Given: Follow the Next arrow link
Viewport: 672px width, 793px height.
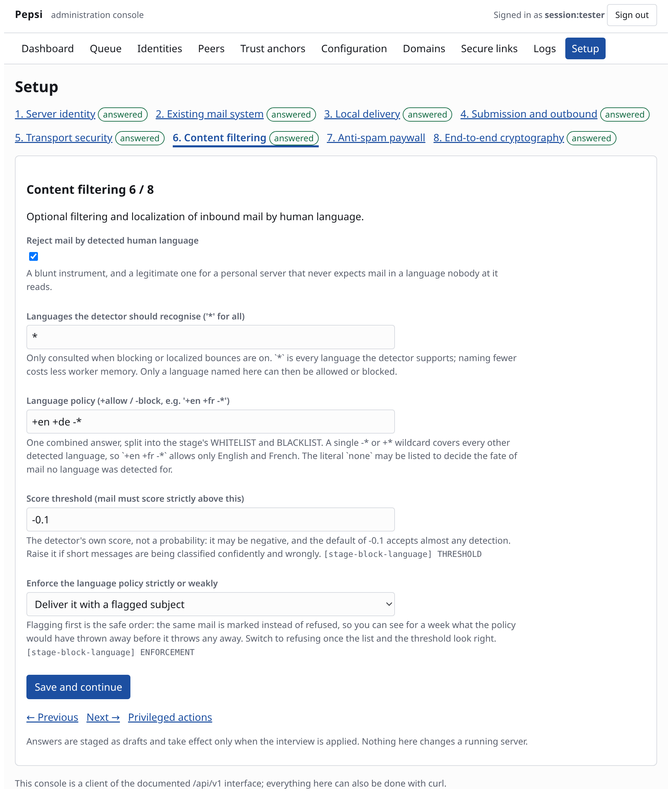Looking at the screenshot, I should (x=103, y=717).
